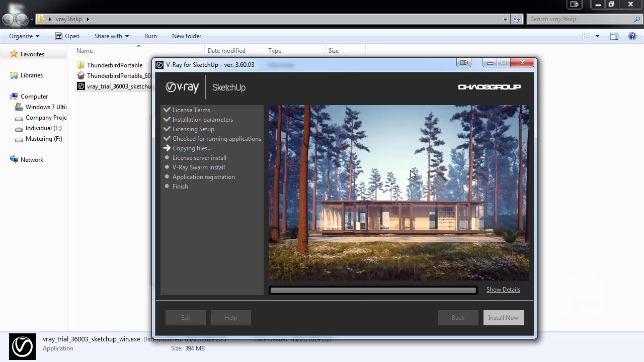The image size is (644, 362).
Task: Click New folder in Explorer toolbar
Action: coord(187,36)
